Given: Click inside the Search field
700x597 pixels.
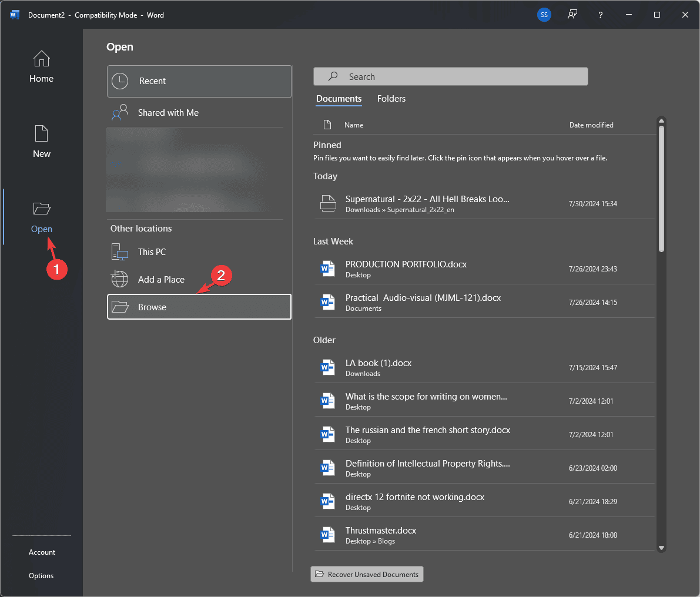Looking at the screenshot, I should [x=450, y=76].
